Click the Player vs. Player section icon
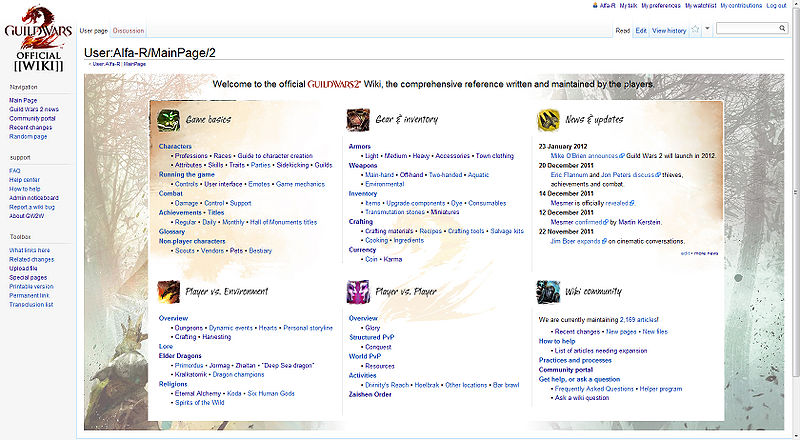The height and width of the screenshot is (440, 800). 358,292
